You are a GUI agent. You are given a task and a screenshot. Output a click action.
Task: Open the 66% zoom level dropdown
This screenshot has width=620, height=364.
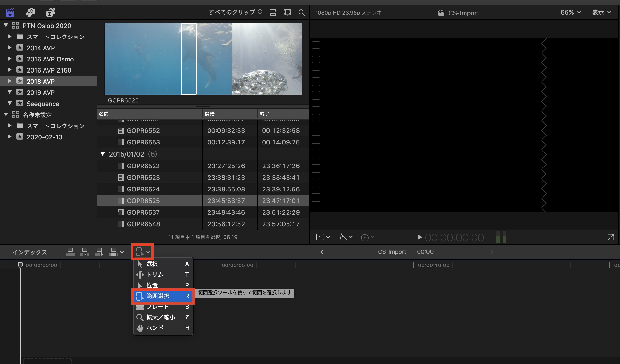[571, 12]
